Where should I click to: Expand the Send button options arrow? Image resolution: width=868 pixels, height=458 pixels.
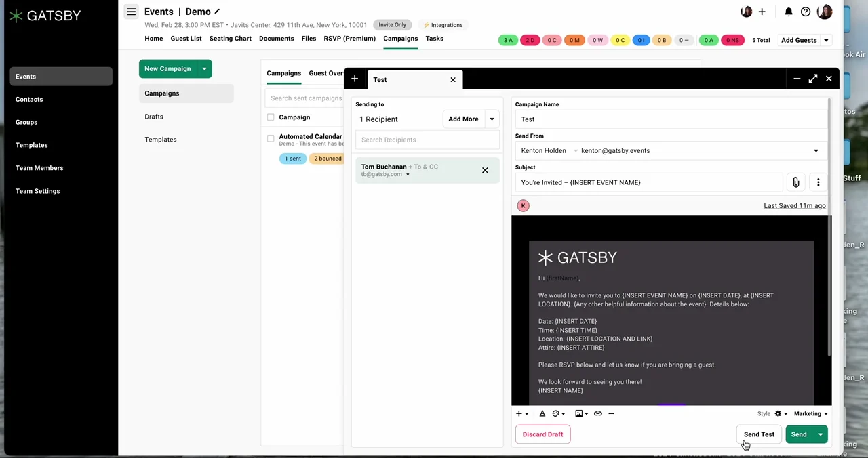[821, 434]
